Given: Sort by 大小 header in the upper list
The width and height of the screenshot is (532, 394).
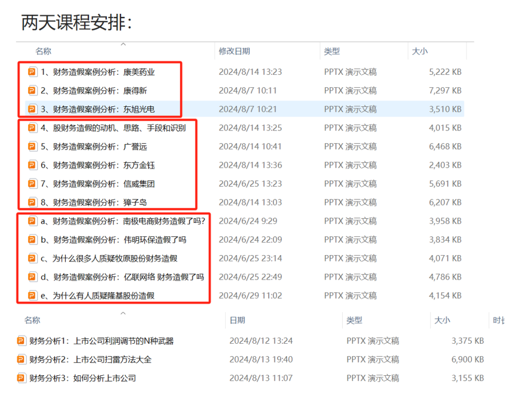Looking at the screenshot, I should [x=420, y=51].
